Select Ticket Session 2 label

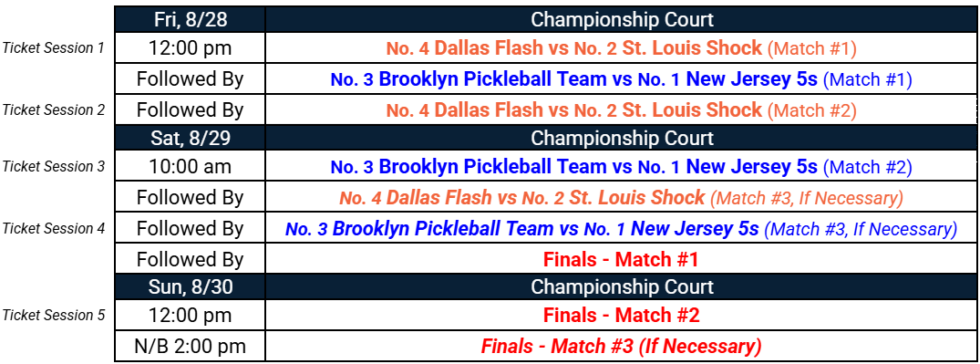click(x=53, y=110)
